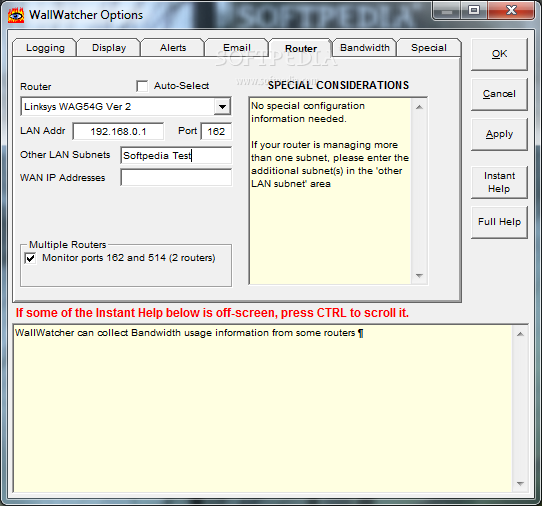The height and width of the screenshot is (506, 542).
Task: Open the Display tab
Action: point(109,48)
